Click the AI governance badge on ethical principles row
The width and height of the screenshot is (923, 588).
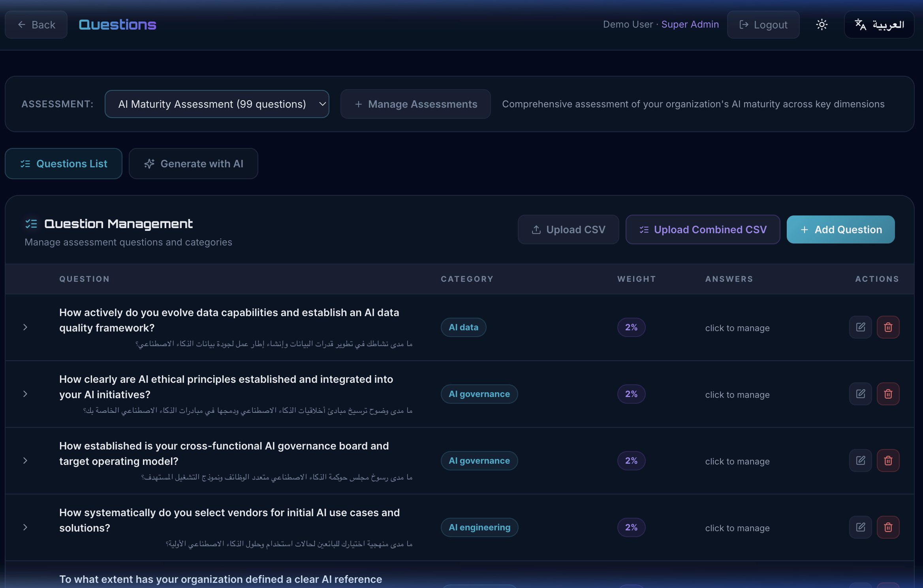[x=479, y=394]
